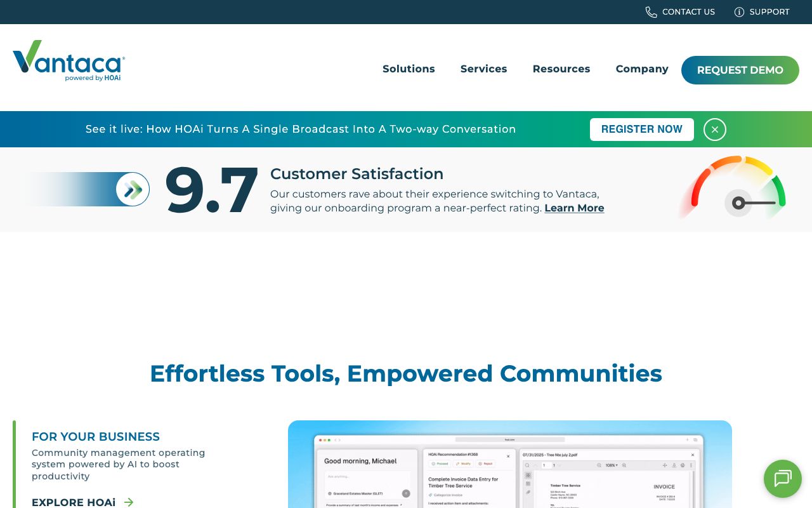Click the 'See it live' banner text

click(x=301, y=129)
